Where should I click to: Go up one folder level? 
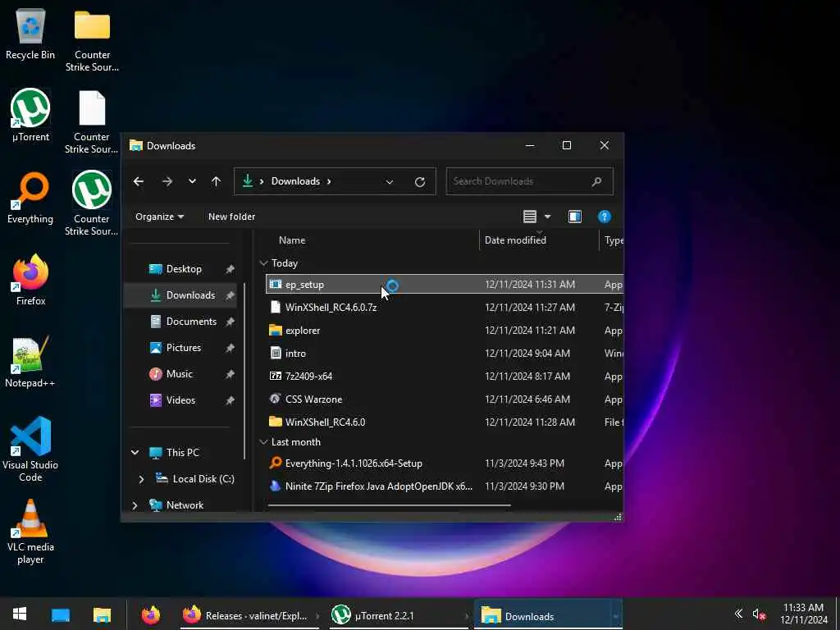[x=216, y=181]
